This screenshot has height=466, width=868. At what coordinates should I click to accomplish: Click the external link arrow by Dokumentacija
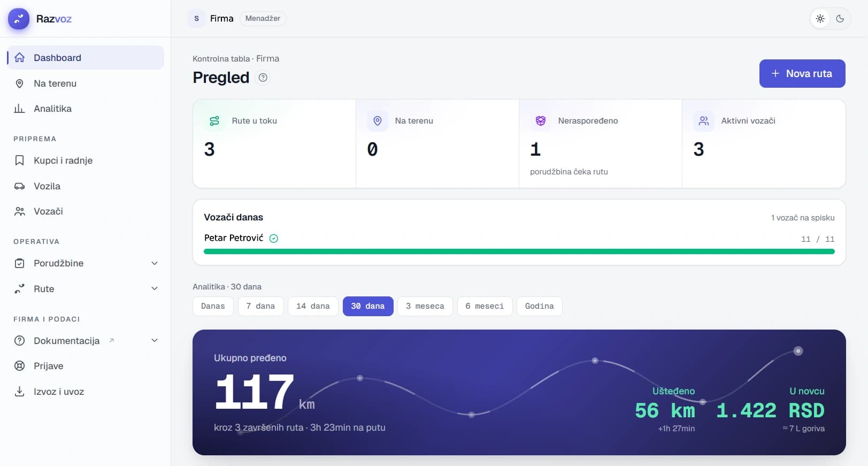click(112, 340)
